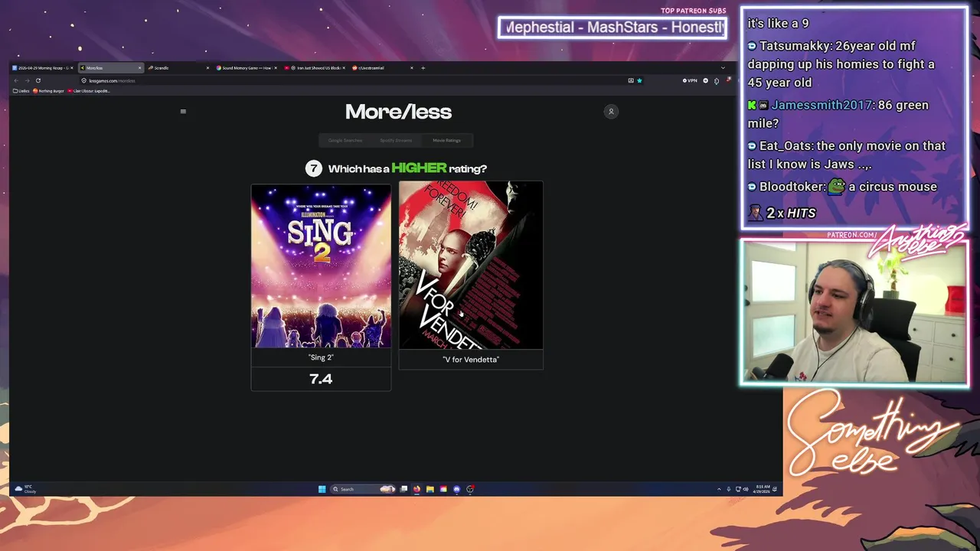This screenshot has height=551, width=980.
Task: Click the "V for Vendetta" title text
Action: (471, 360)
